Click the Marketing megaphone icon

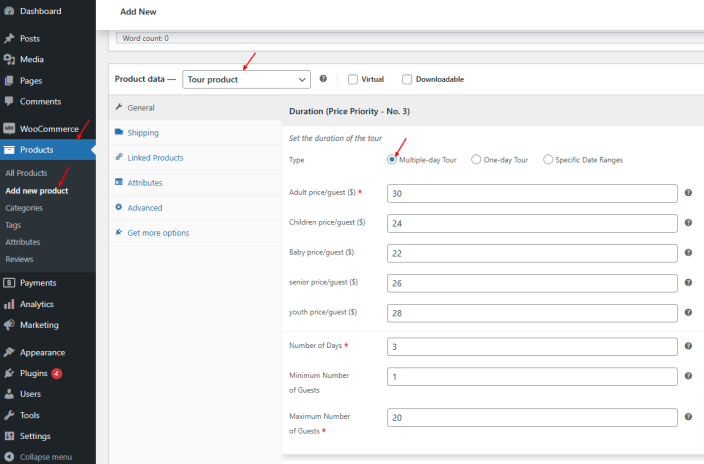pos(9,325)
